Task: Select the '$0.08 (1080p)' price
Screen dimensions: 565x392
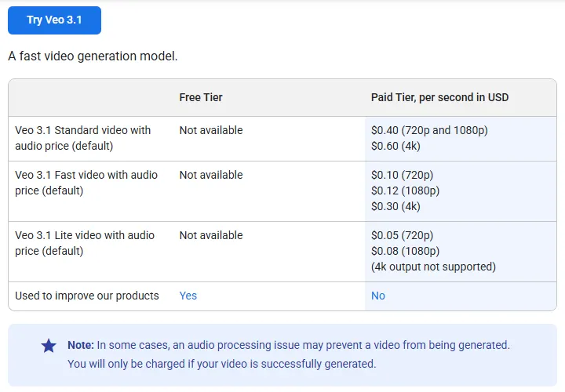Action: [x=406, y=251]
